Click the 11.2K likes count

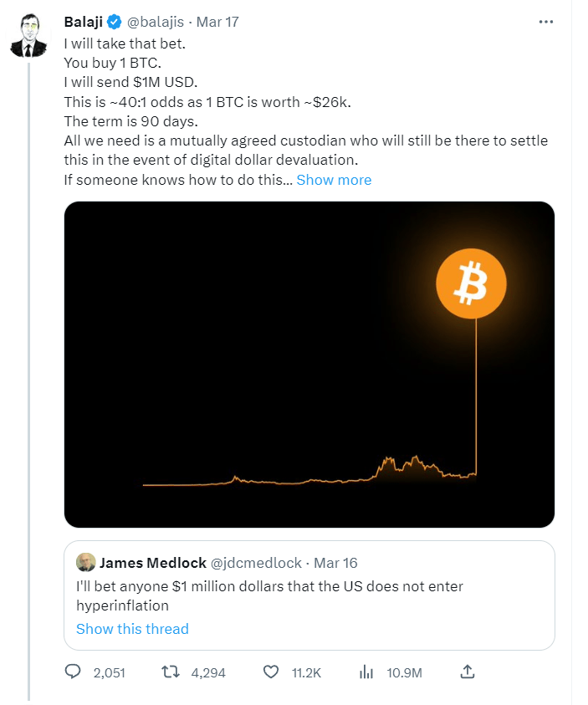(304, 672)
